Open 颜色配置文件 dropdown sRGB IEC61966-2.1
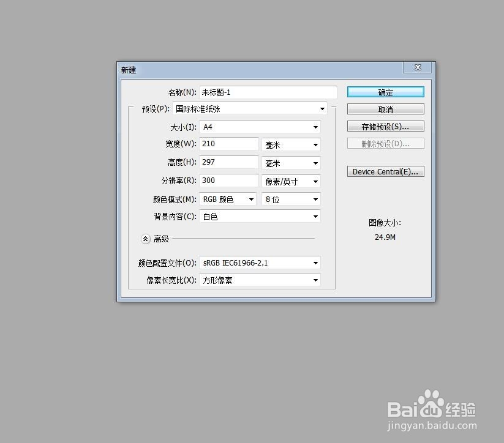Viewport: 504px width, 443px height. (260, 262)
